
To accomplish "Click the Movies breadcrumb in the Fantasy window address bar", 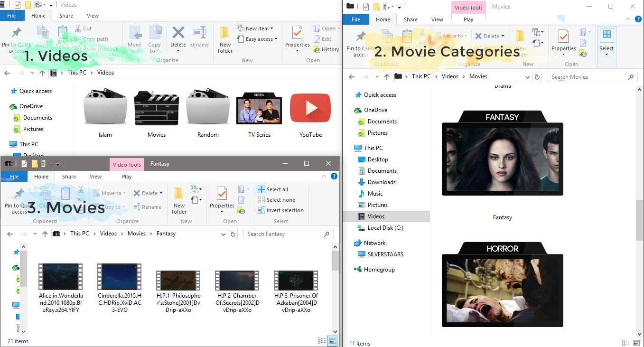I will point(137,234).
